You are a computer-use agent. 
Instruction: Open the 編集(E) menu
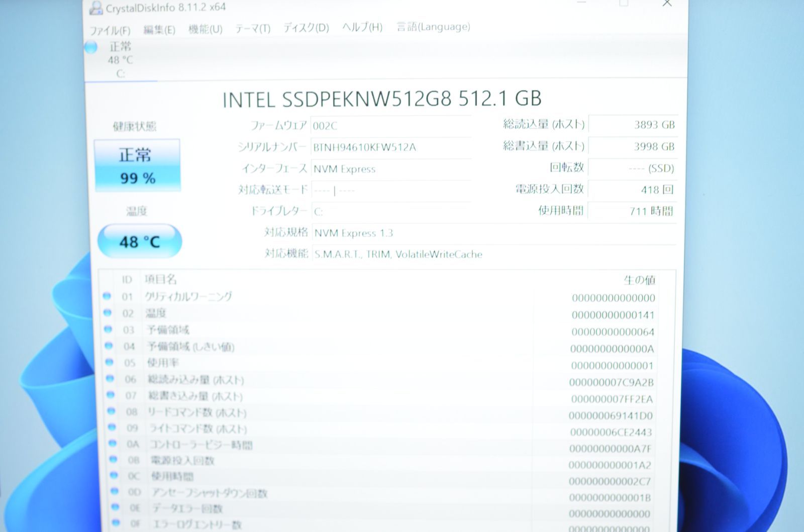click(x=159, y=30)
